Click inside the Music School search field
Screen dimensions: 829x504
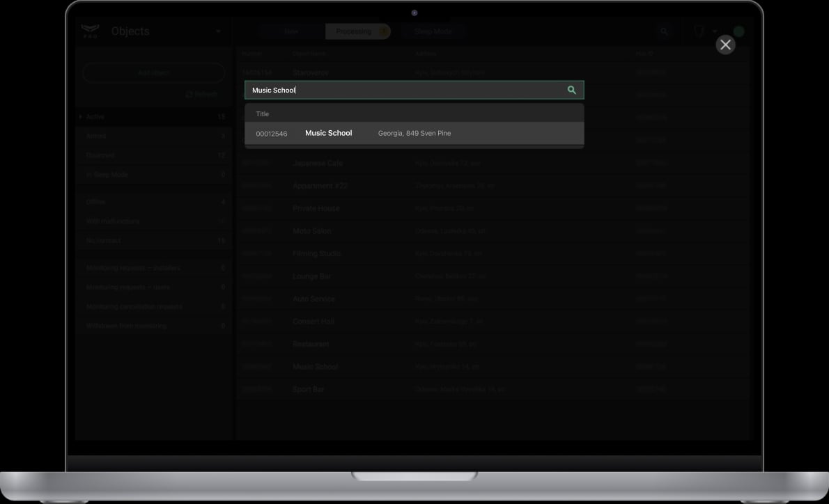tap(404, 90)
